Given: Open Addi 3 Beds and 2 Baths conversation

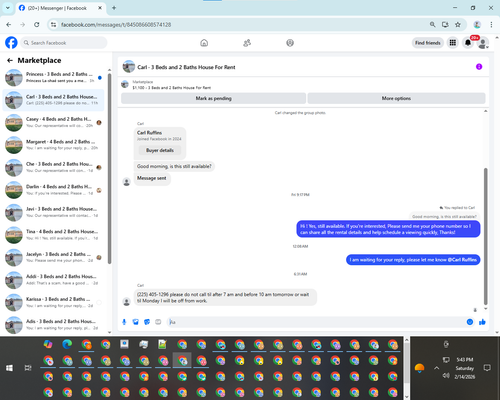Looking at the screenshot, I should point(53,280).
